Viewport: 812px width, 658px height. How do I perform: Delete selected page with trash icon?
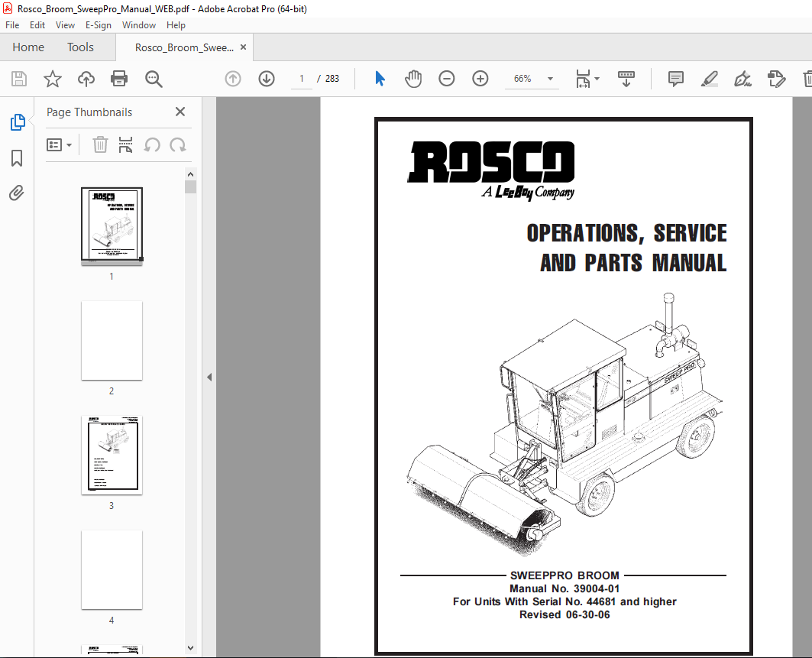pyautogui.click(x=100, y=144)
